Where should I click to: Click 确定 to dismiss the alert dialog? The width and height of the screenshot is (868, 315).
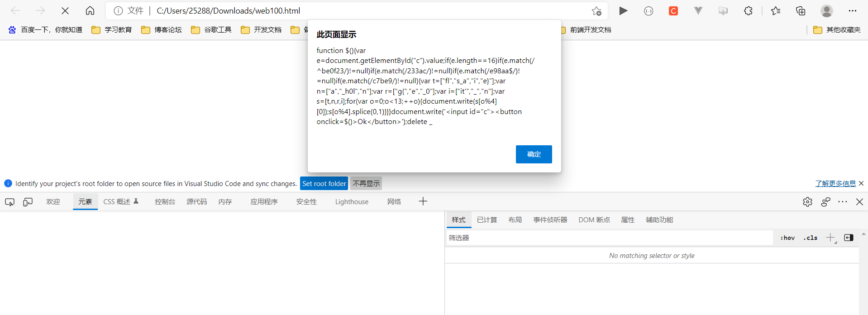tap(534, 154)
